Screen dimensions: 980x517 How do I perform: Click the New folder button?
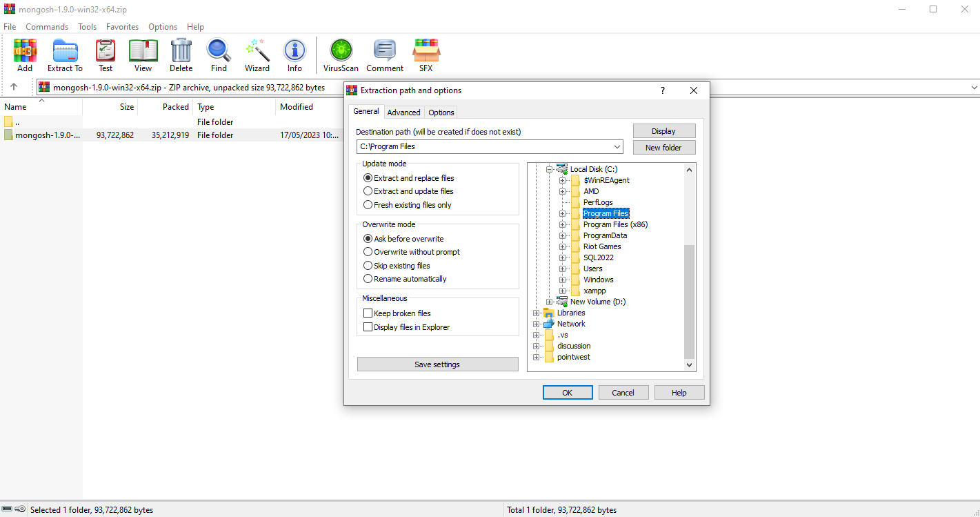tap(663, 148)
